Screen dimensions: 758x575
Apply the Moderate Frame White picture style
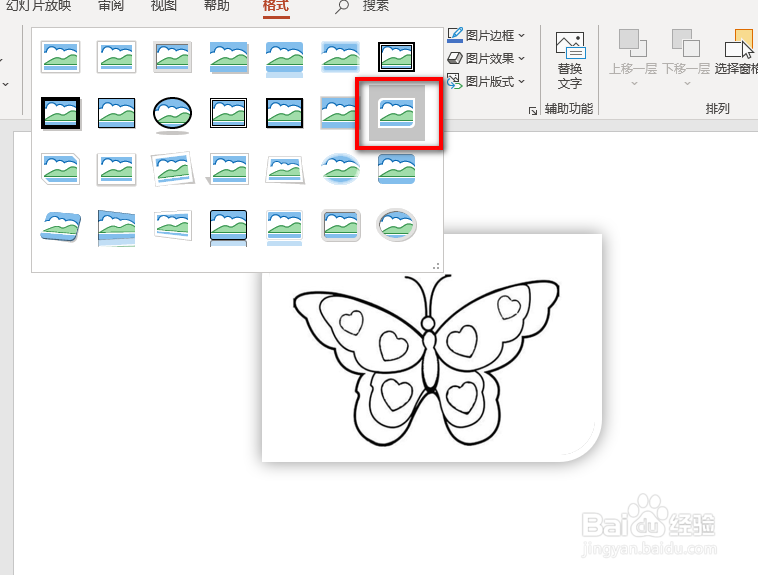point(117,169)
